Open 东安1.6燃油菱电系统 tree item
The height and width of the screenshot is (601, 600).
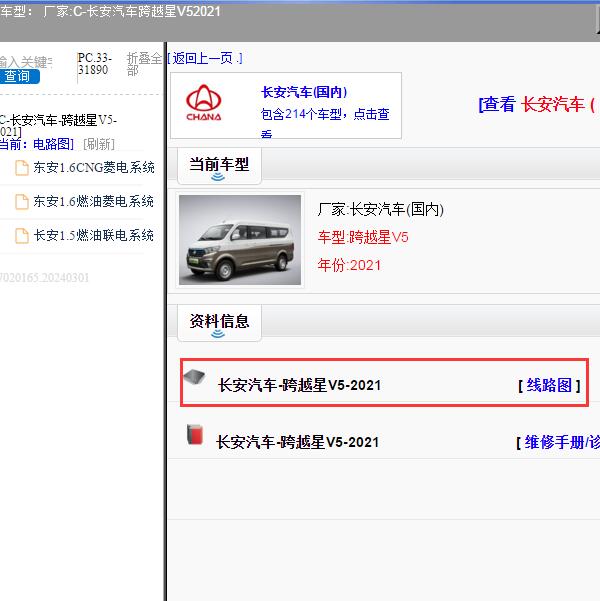[x=94, y=201]
